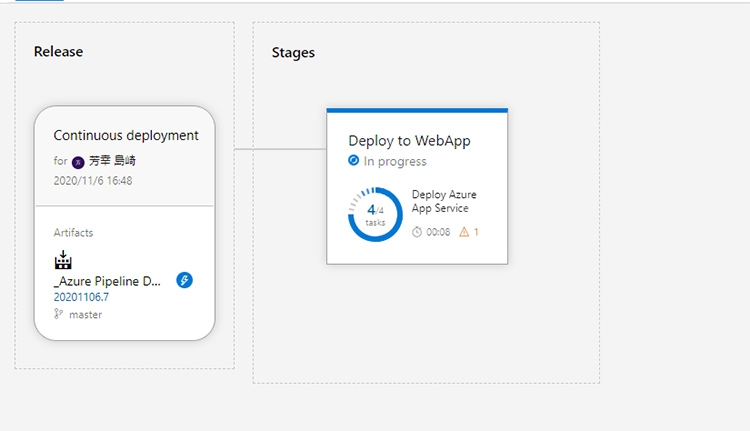Click the build artifact factory icon
750x431 pixels.
(x=63, y=261)
